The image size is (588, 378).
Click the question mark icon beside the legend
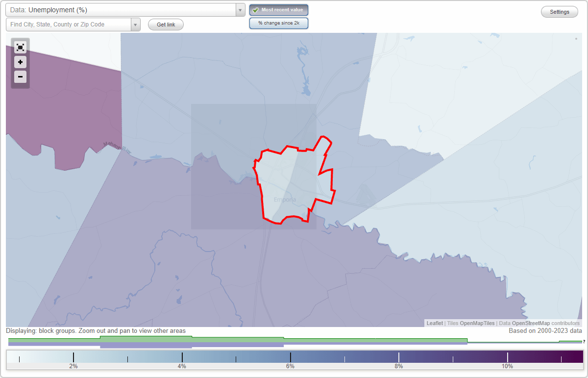tap(584, 342)
